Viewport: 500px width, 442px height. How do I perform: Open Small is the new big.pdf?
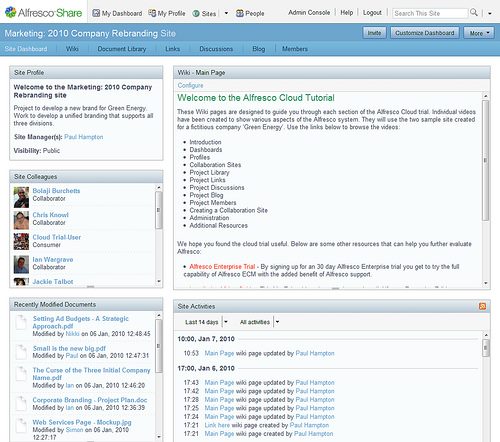pos(69,348)
